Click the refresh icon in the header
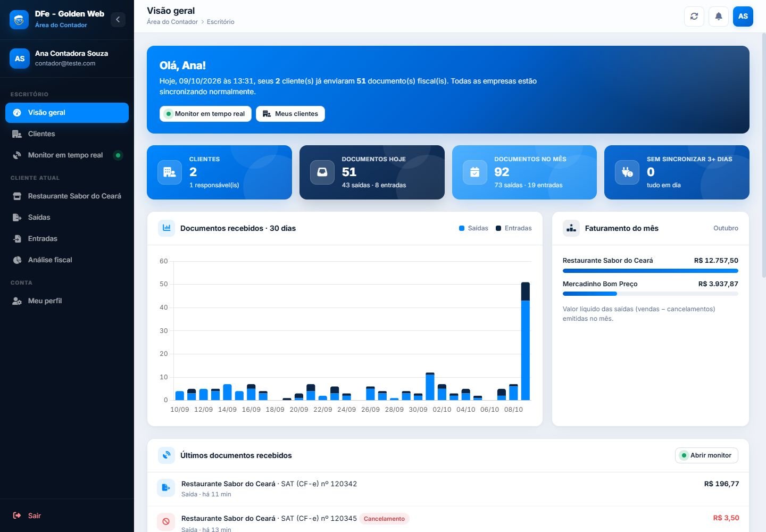Viewport: 766px width, 532px height. click(x=694, y=16)
